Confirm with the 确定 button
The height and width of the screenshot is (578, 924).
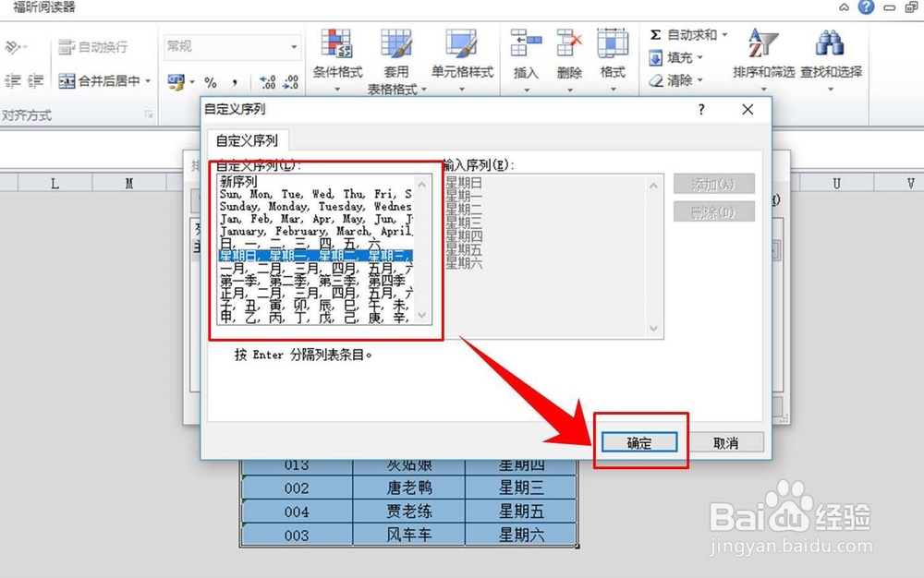coord(641,442)
